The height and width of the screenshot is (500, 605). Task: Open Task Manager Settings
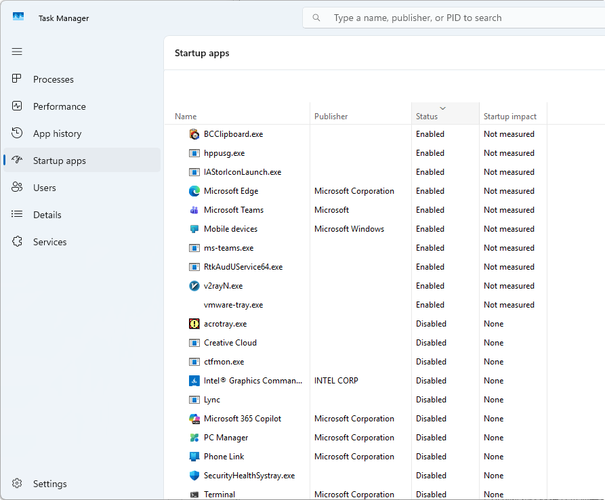[82, 483]
